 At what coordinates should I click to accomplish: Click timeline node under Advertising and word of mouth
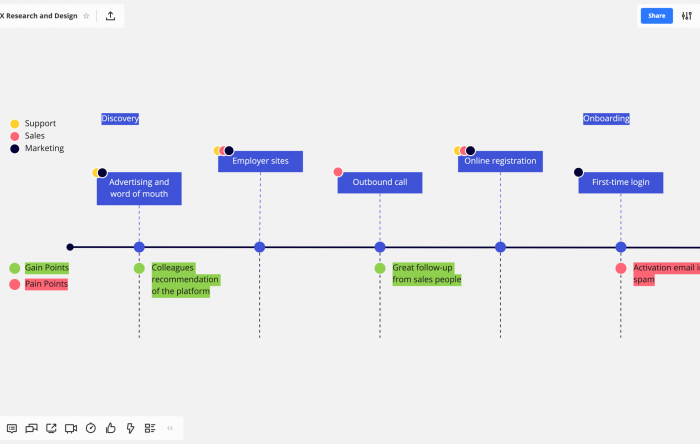click(139, 247)
